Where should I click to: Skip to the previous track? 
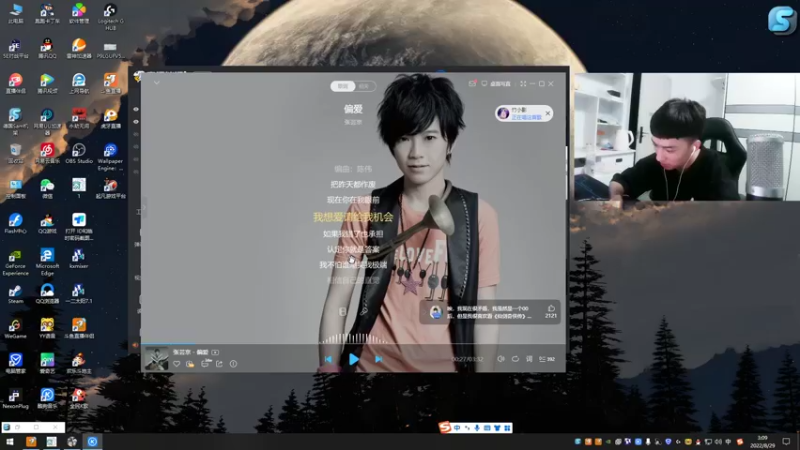point(328,359)
